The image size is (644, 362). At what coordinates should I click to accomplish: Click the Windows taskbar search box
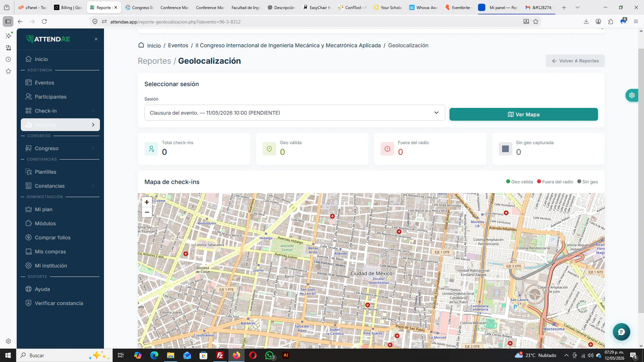(x=64, y=355)
